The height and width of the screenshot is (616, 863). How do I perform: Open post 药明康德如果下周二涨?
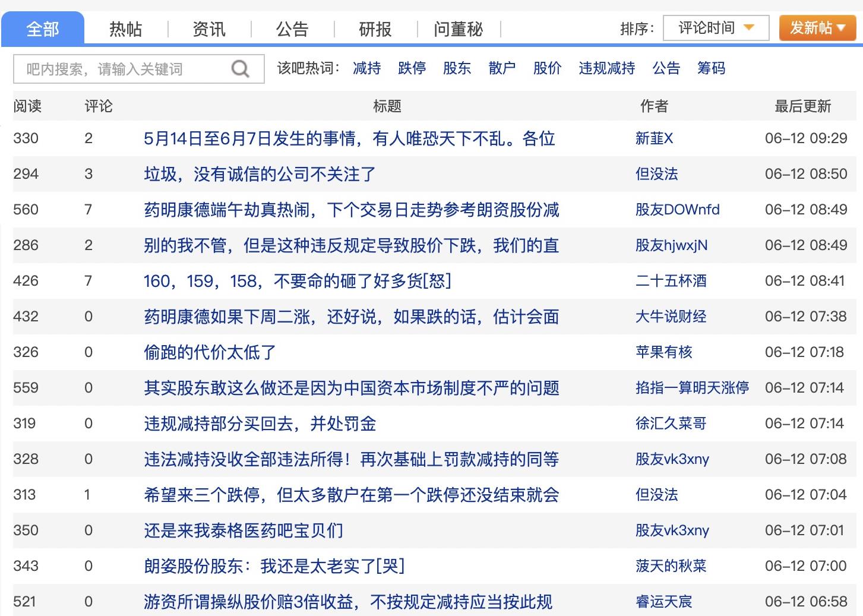click(352, 317)
